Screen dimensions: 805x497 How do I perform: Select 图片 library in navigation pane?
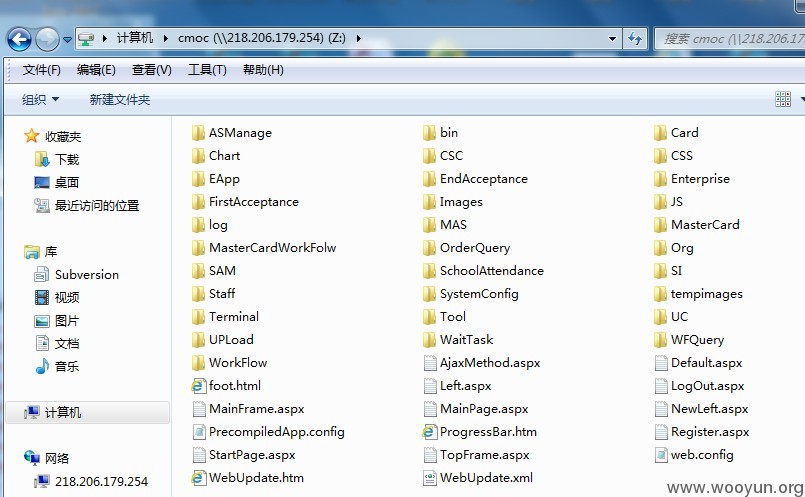click(56, 321)
